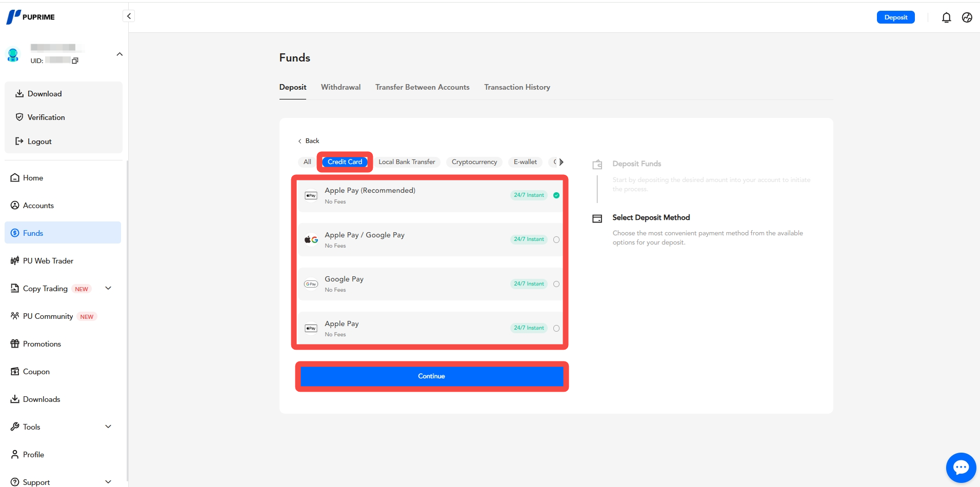Go to Funds in the sidebar
The image size is (980, 487).
click(63, 233)
